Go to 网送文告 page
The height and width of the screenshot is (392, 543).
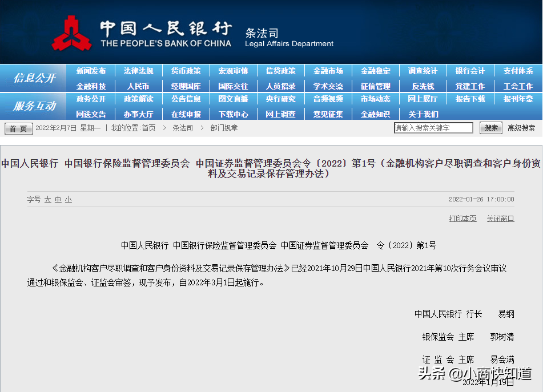coord(91,114)
